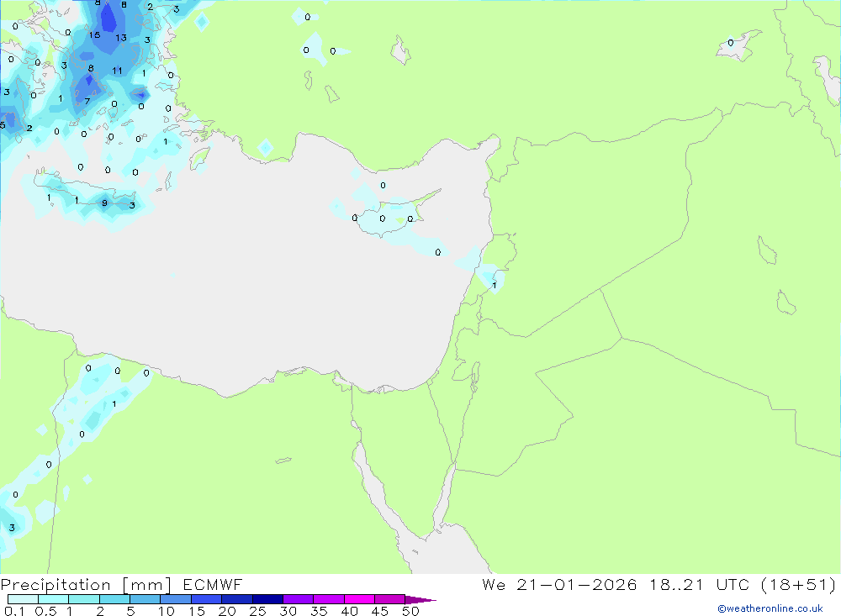841x616 pixels.
Task: Click the 20–25 mm dark blue swatch
Action: pyautogui.click(x=236, y=599)
